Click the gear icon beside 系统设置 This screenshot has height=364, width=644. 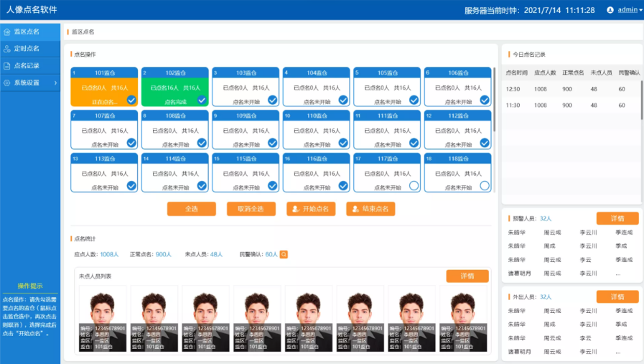click(x=7, y=83)
